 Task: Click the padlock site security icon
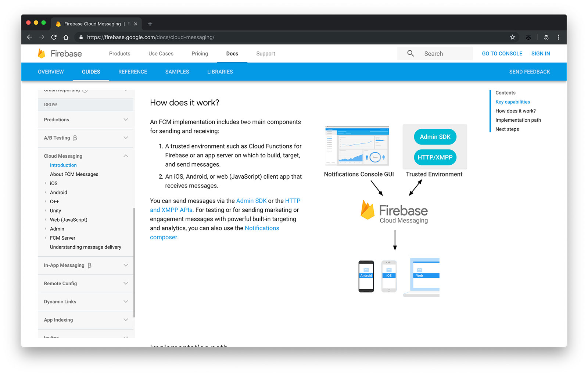tap(81, 37)
